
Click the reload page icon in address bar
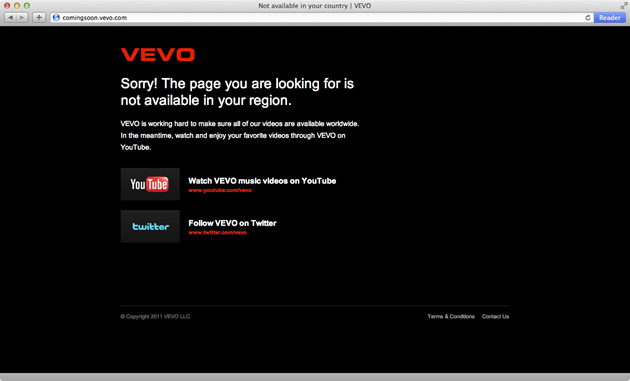click(587, 18)
